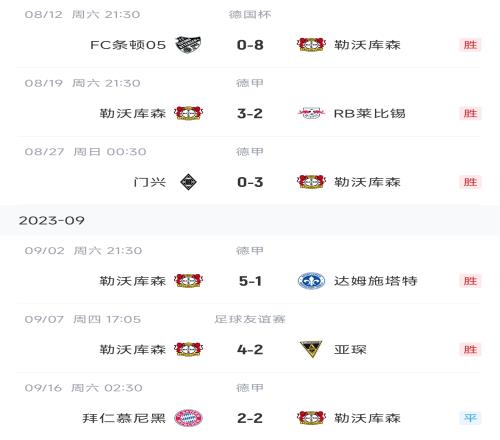View the 4-2 friendly match score
The width and height of the screenshot is (500, 440).
click(250, 350)
